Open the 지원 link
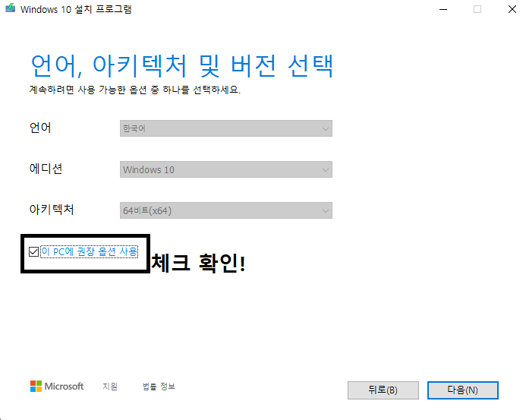Viewport: 526px width, 420px height. pyautogui.click(x=110, y=387)
